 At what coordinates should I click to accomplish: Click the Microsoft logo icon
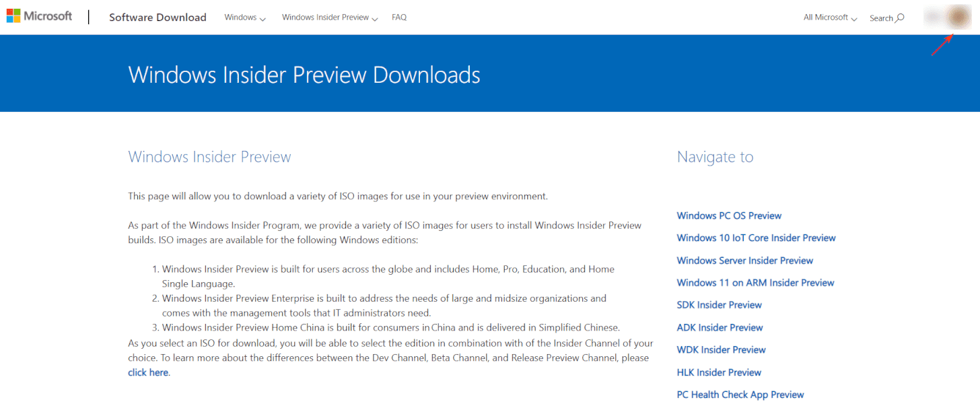click(13, 16)
